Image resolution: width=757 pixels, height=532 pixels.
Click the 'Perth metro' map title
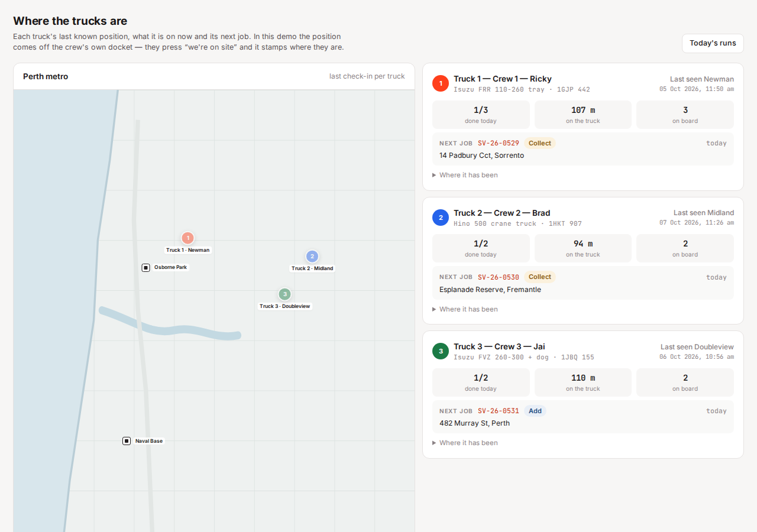46,76
